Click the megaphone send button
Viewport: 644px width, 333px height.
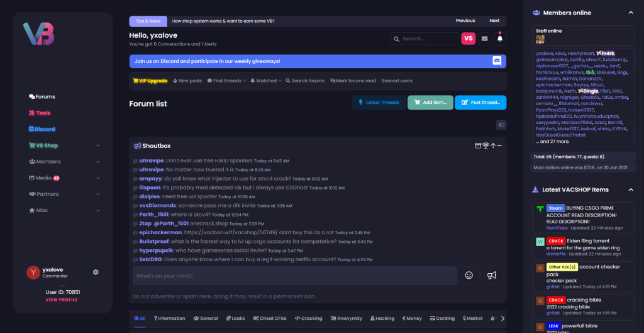[x=492, y=276]
